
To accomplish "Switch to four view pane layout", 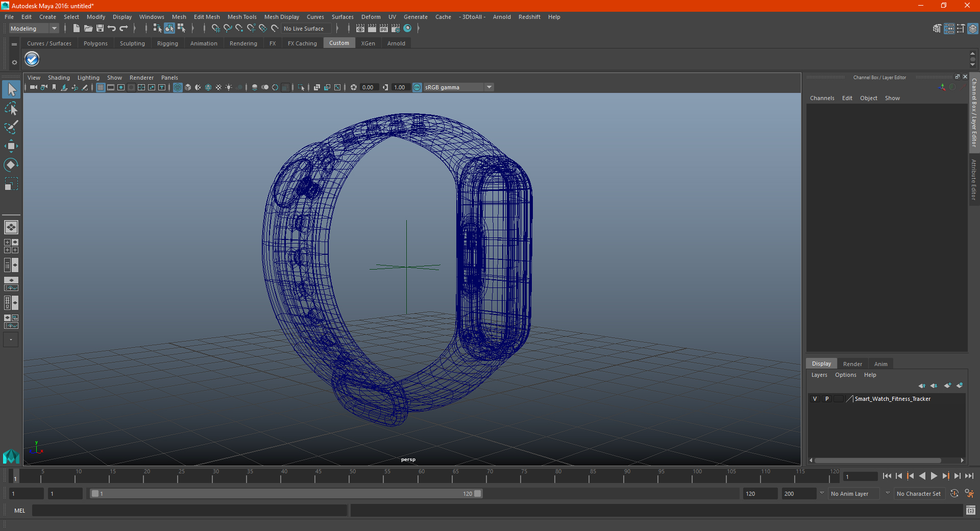I will coord(11,246).
